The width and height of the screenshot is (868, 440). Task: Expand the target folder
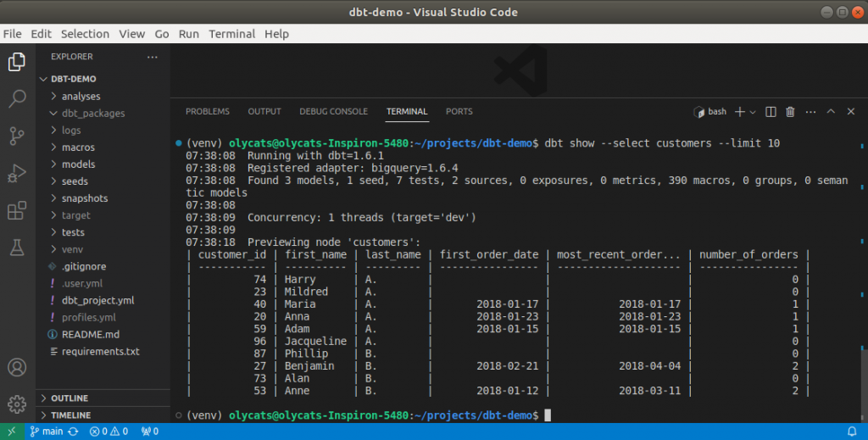pos(103,215)
